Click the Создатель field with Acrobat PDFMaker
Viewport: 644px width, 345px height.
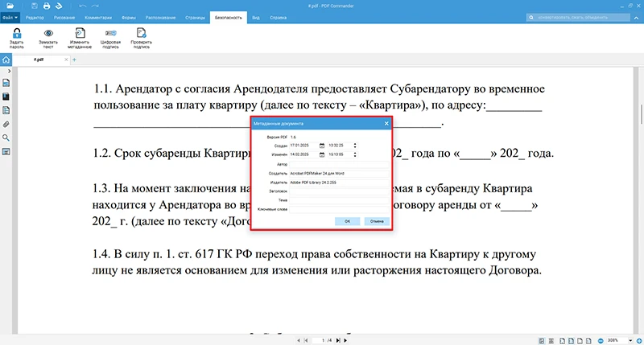(339, 174)
